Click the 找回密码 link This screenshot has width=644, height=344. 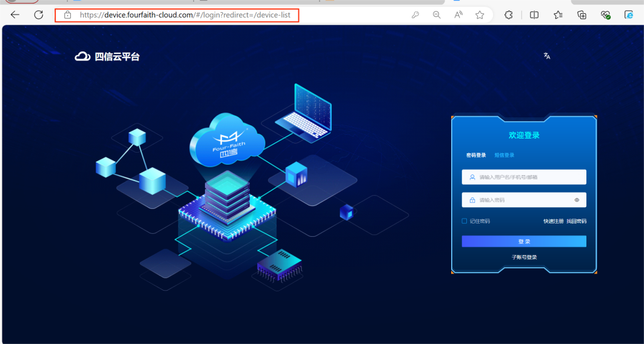coord(576,221)
